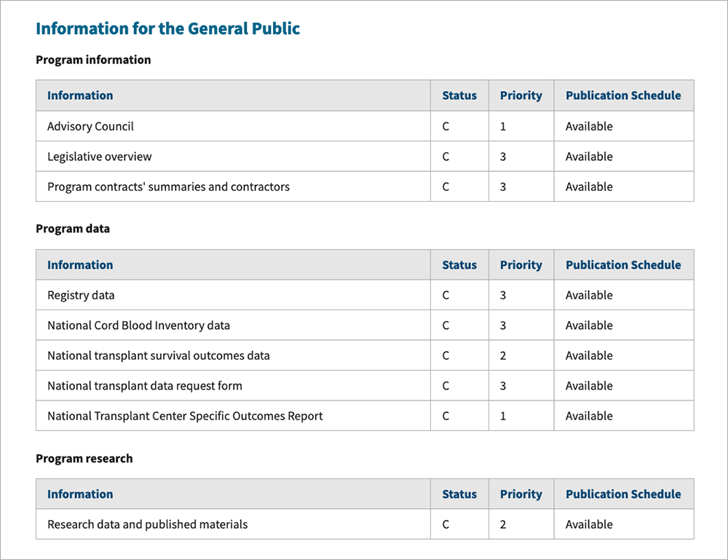Click Status column header in Program information table
728x560 pixels.
tap(459, 95)
